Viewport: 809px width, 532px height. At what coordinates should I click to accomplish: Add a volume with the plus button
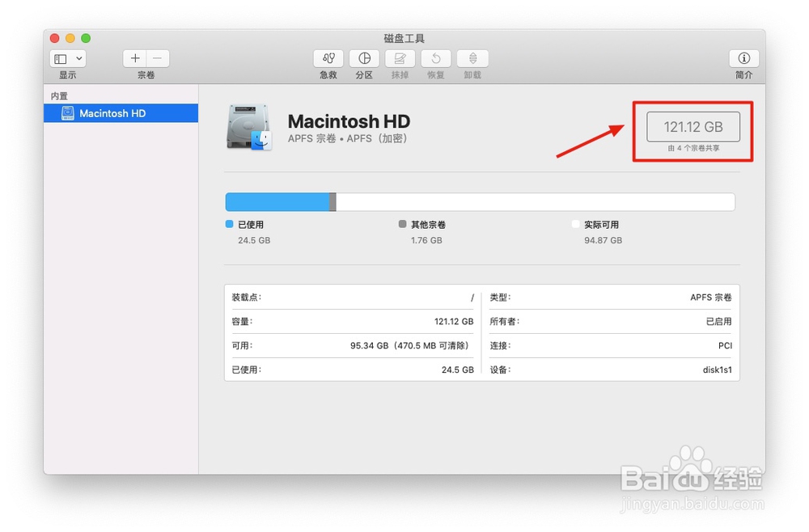click(x=134, y=58)
